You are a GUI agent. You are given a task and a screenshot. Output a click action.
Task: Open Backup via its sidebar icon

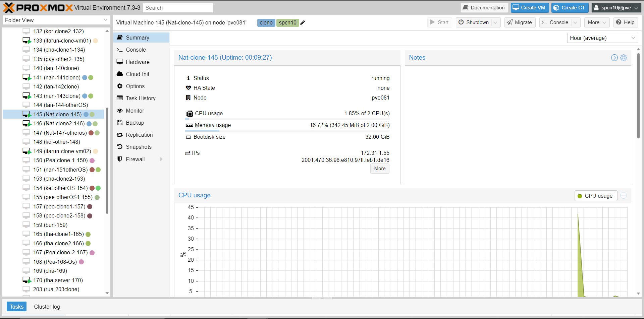120,123
